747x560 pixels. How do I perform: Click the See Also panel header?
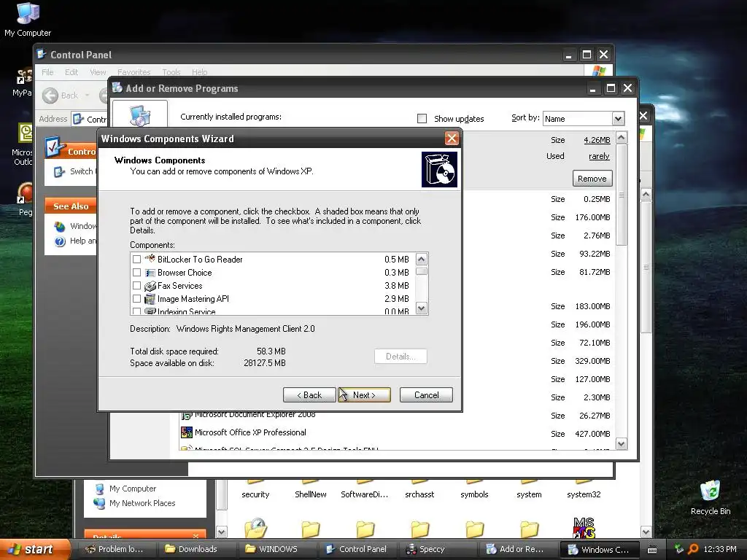pos(71,206)
